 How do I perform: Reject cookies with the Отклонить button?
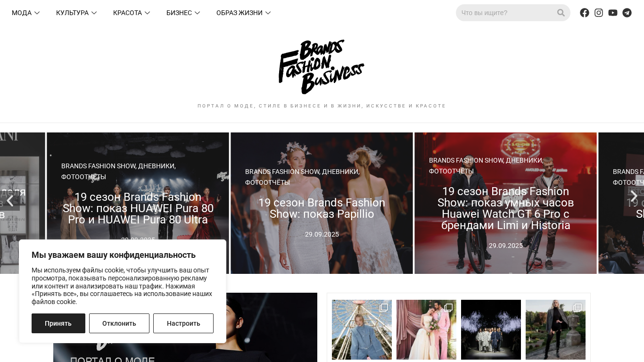pos(119,323)
